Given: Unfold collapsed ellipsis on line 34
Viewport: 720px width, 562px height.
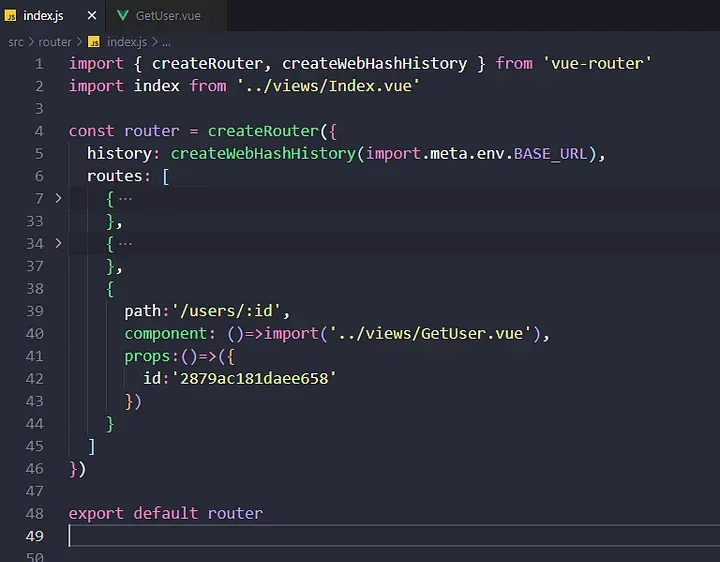Looking at the screenshot, I should [125, 244].
